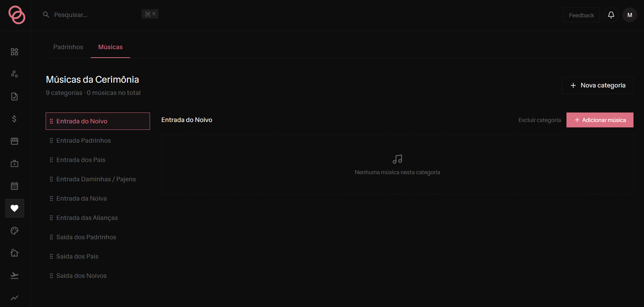Open the airplane takeoff icon in sidebar
Viewport: 644px width, 307px height.
(14, 275)
